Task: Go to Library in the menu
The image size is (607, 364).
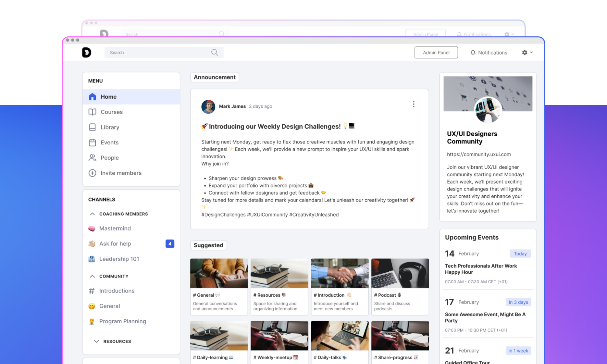Action: click(x=131, y=127)
